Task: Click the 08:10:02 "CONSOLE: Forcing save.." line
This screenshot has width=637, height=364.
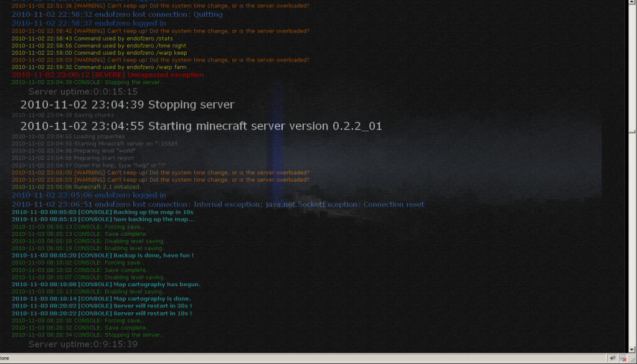Action: (x=78, y=263)
